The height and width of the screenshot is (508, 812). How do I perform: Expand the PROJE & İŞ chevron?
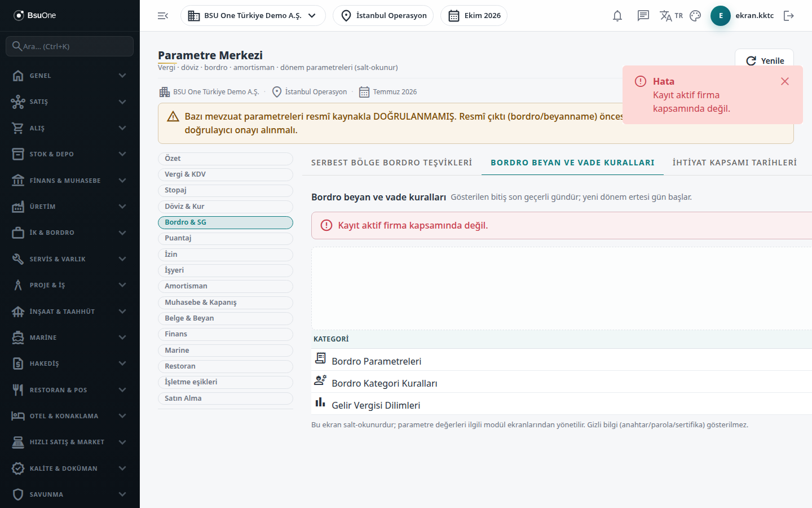click(x=122, y=285)
